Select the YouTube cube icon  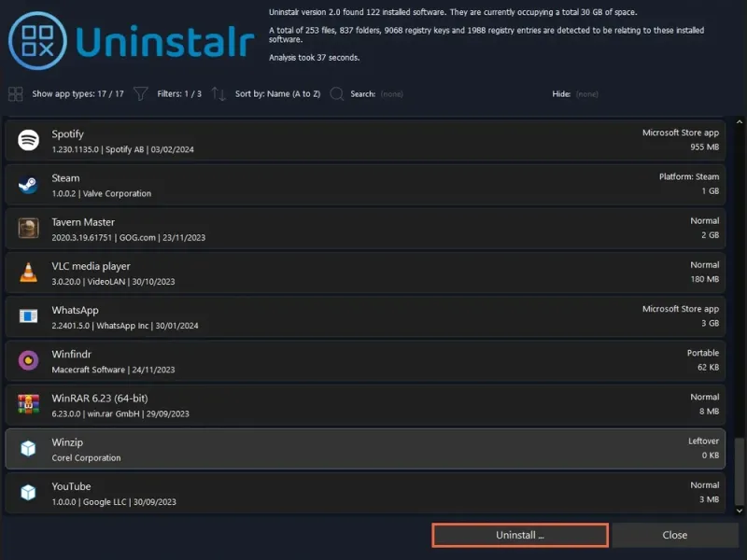(29, 493)
